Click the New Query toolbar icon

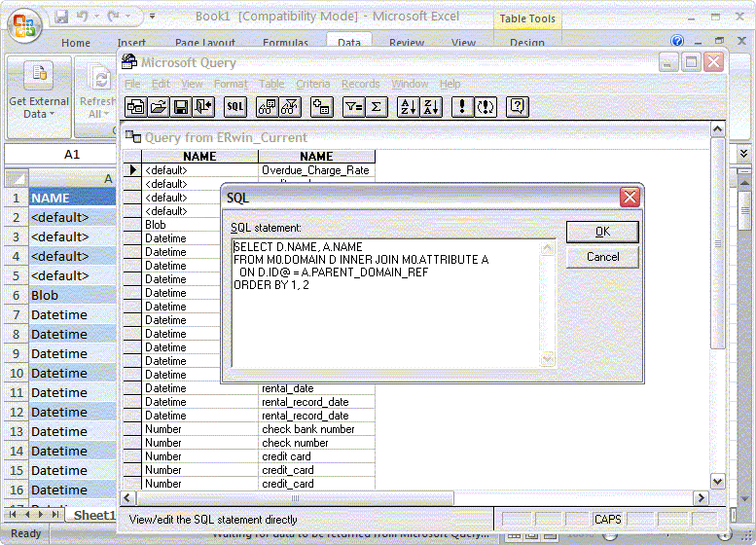tap(135, 107)
